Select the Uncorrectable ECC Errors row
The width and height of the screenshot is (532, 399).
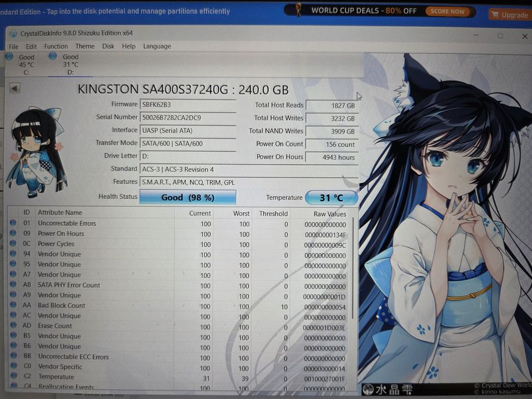(179, 357)
